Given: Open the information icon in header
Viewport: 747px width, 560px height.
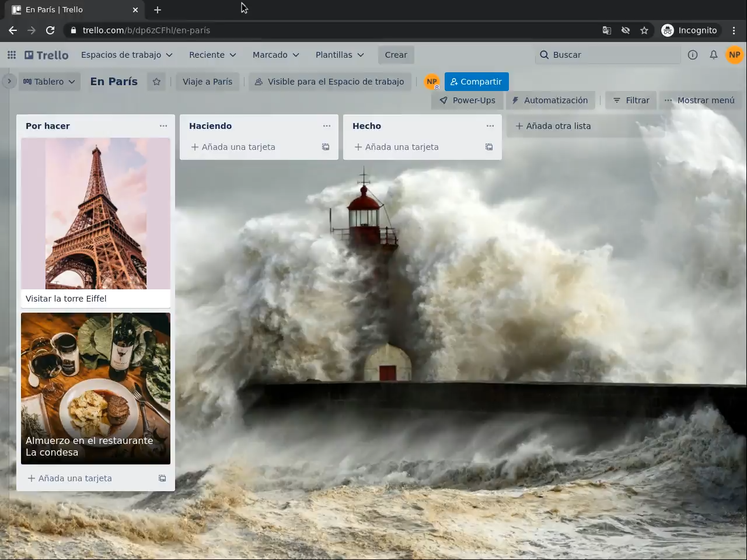Looking at the screenshot, I should [x=693, y=55].
